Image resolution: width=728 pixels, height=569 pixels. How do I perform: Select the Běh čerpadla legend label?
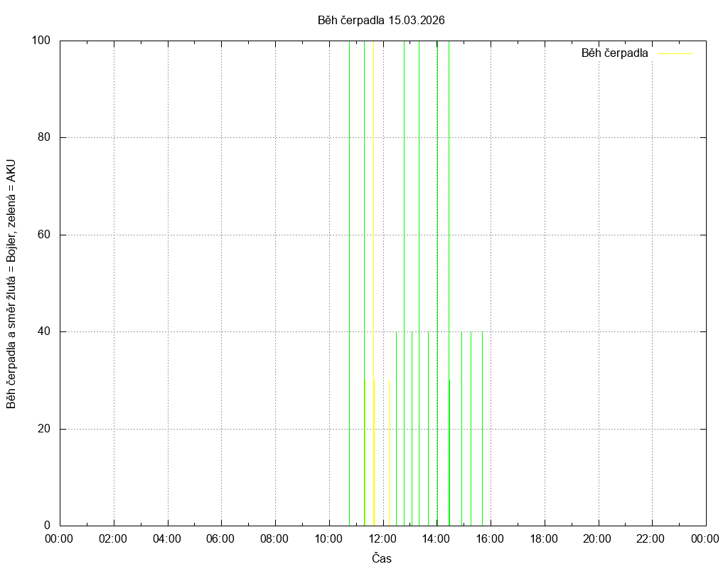[x=614, y=53]
